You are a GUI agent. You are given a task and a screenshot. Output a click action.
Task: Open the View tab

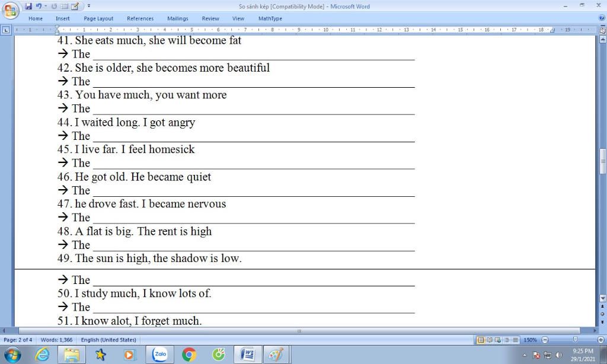pyautogui.click(x=238, y=18)
